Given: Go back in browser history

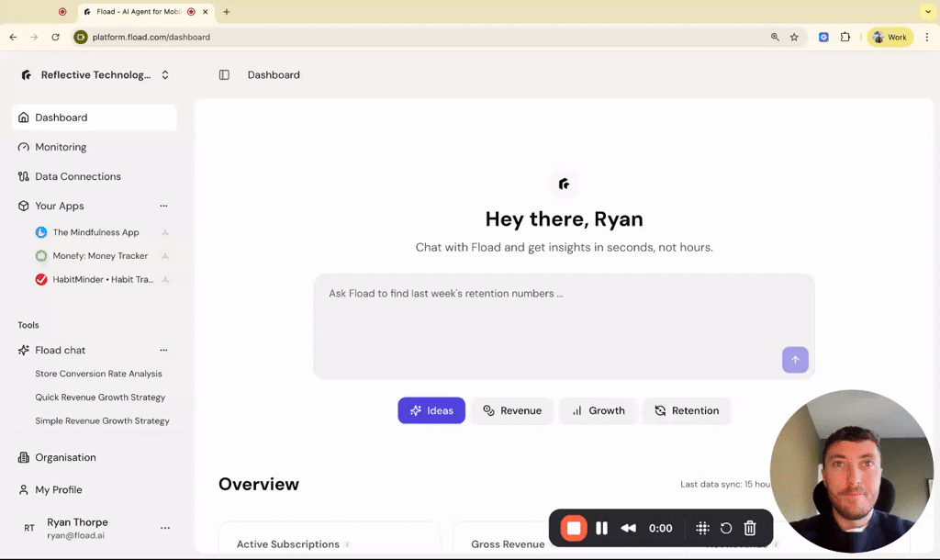Looking at the screenshot, I should click(13, 37).
